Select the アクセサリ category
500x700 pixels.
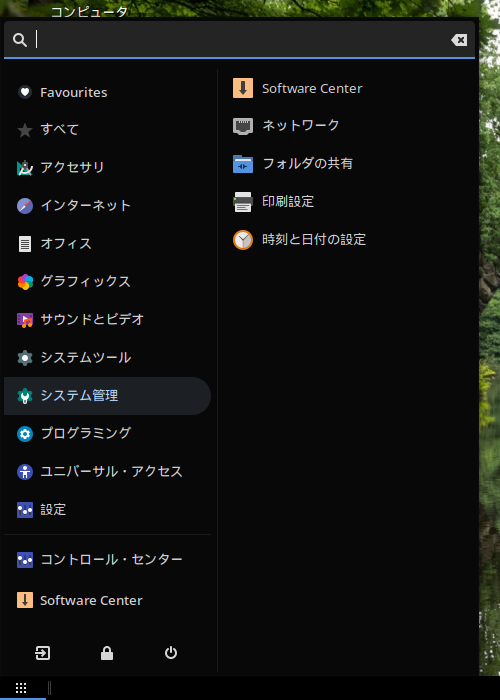107,168
